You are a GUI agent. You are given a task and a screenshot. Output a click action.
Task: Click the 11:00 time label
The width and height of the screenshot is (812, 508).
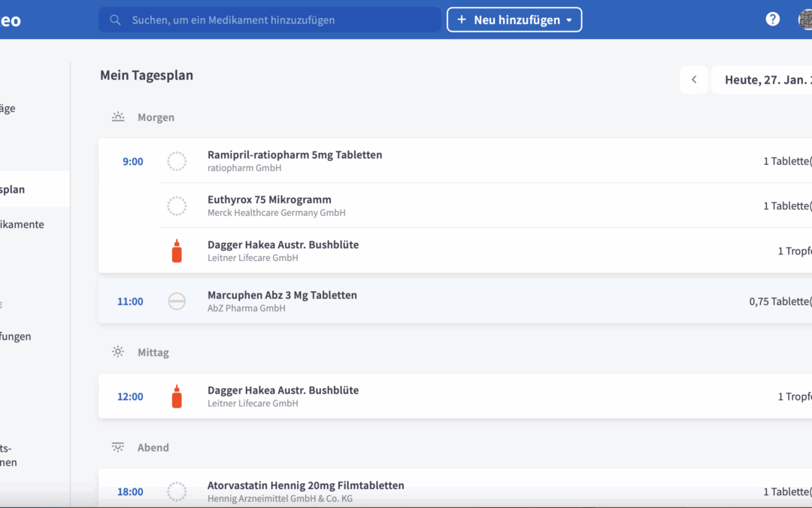(x=130, y=302)
